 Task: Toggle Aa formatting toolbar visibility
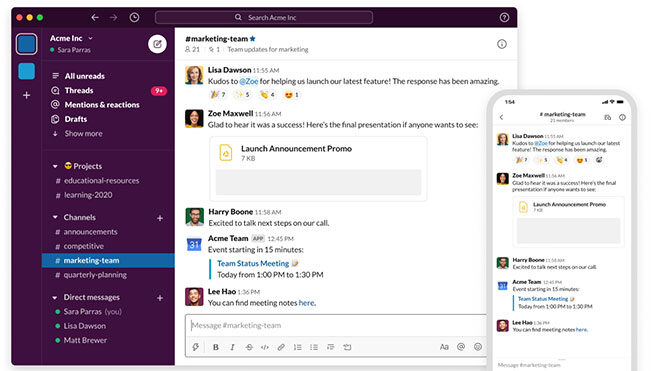point(444,347)
